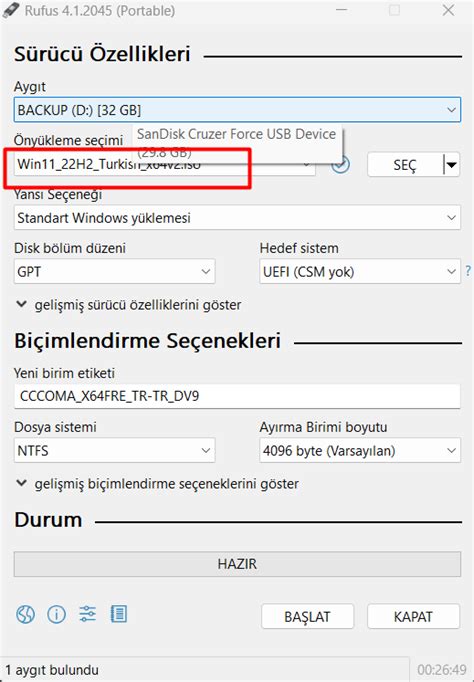The width and height of the screenshot is (474, 682).
Task: Minimize the Rufus window
Action: pos(342,10)
